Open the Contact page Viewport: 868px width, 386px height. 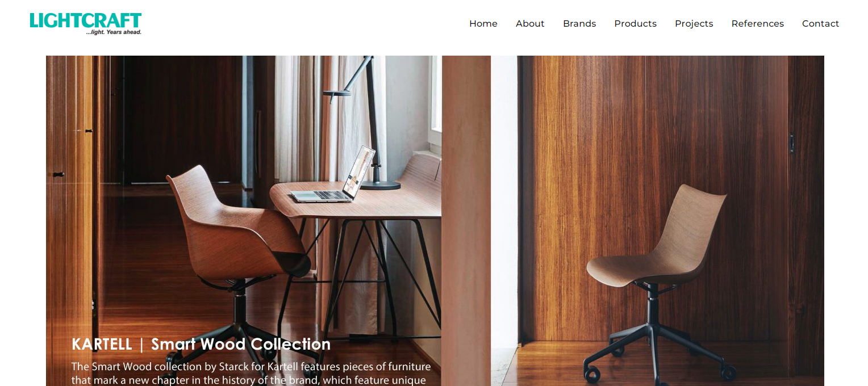tap(820, 24)
